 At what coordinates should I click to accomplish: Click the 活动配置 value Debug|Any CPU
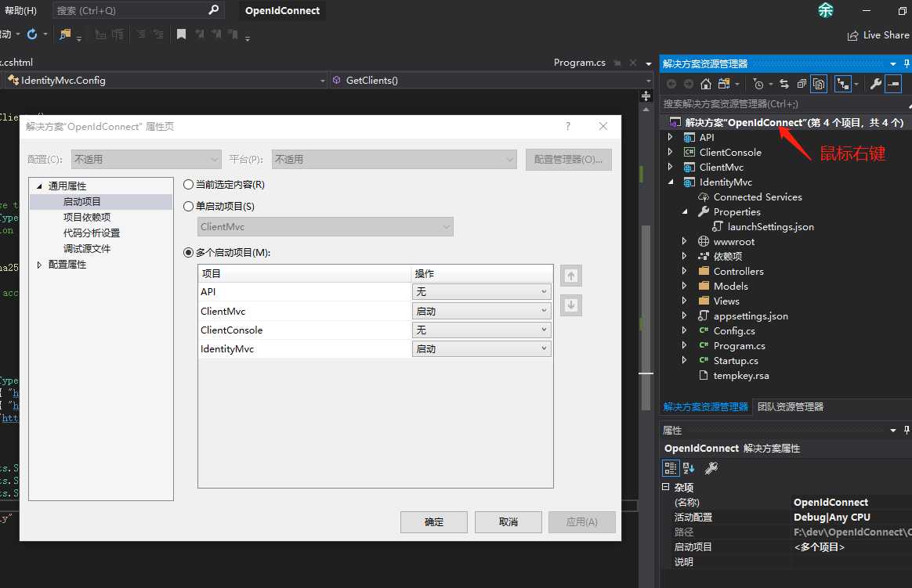832,517
